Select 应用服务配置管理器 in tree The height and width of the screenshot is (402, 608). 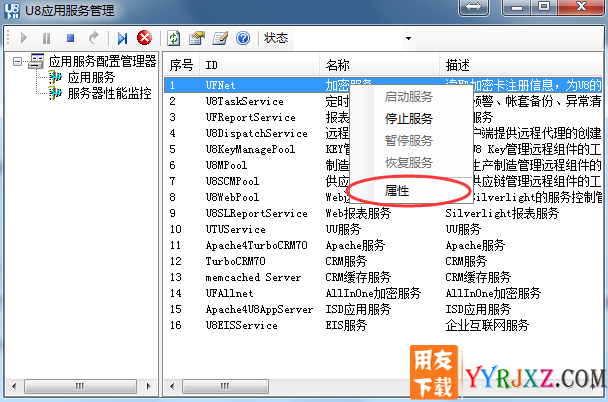tap(102, 61)
